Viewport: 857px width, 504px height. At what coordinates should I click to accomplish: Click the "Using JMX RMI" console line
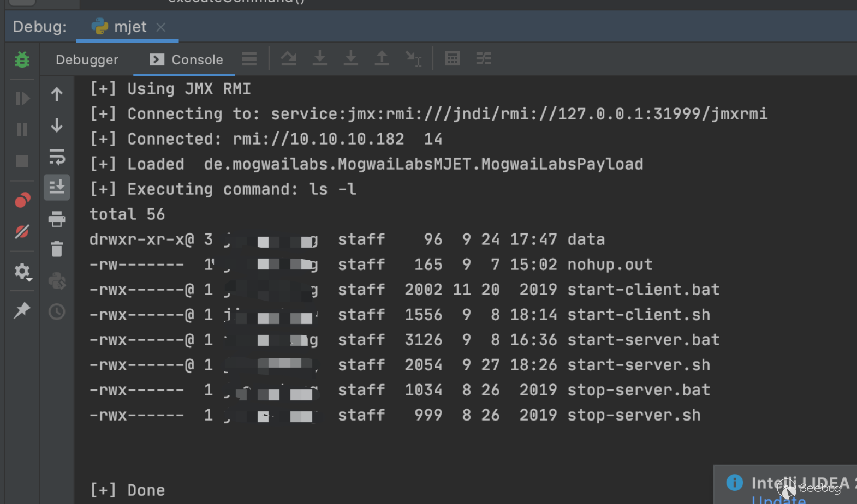(170, 89)
